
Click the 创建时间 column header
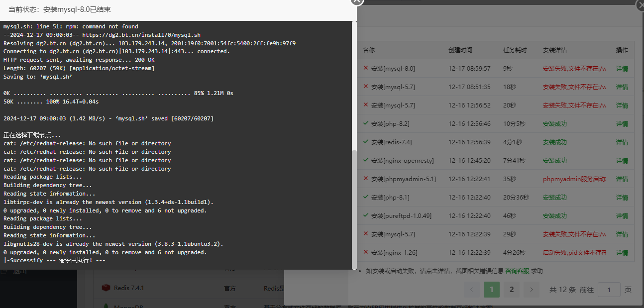[x=460, y=50]
